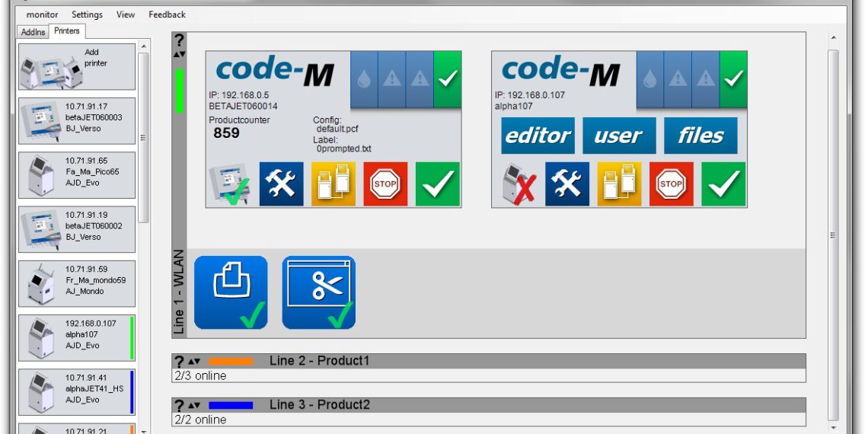Viewport: 868px width, 434px height.
Task: Open the Settings menu
Action: 87,14
